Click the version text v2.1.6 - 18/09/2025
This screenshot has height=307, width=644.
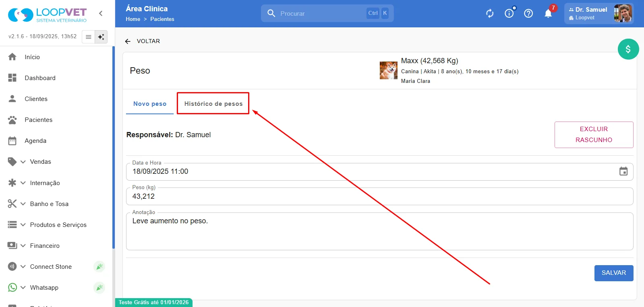[42, 36]
